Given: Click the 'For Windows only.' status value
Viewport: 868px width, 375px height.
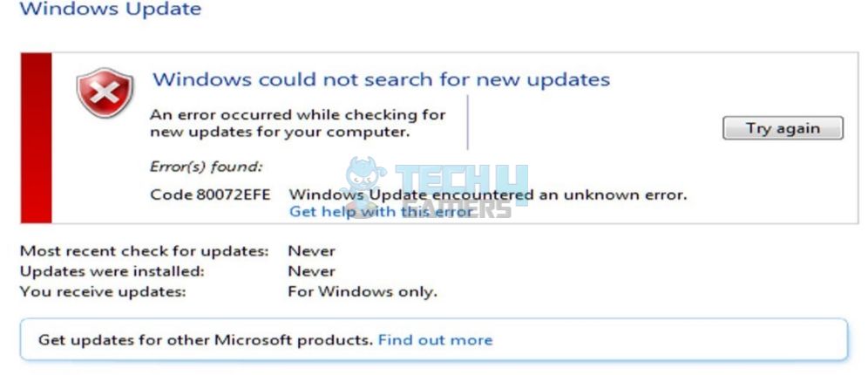Looking at the screenshot, I should click(363, 291).
